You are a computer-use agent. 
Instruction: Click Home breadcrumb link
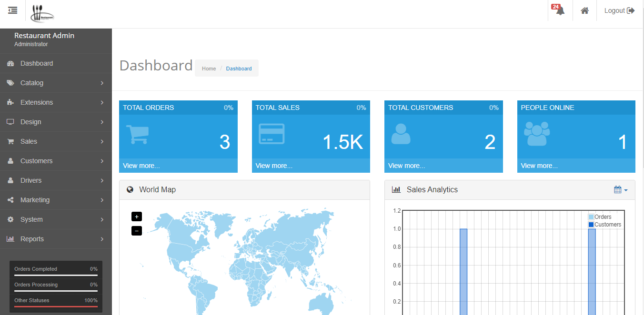coord(209,69)
